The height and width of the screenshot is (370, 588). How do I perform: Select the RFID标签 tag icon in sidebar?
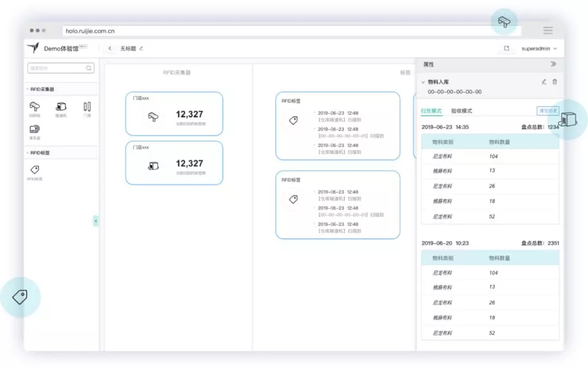pos(34,170)
